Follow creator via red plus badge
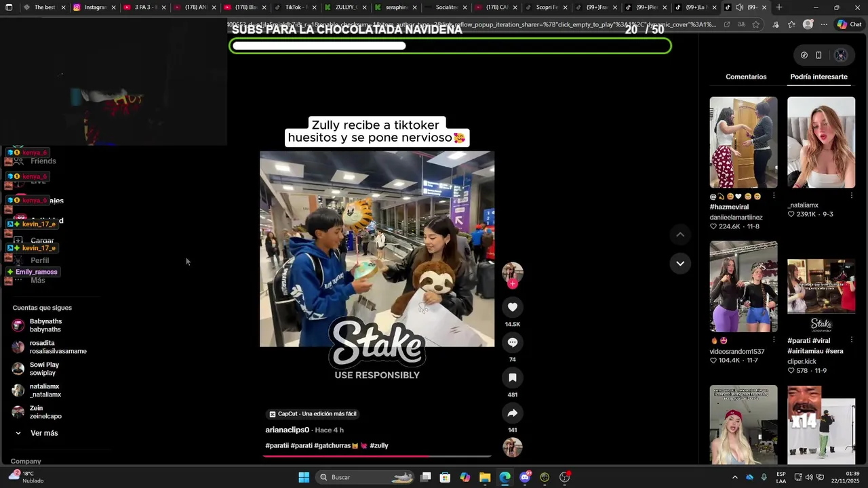The image size is (868, 488). 513,284
